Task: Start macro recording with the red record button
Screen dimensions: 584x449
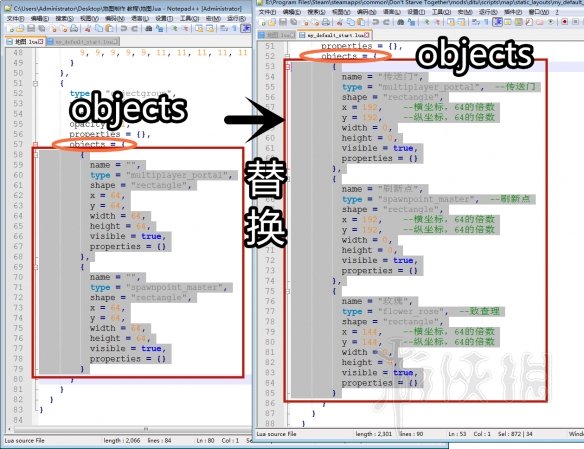Action: pos(565,22)
